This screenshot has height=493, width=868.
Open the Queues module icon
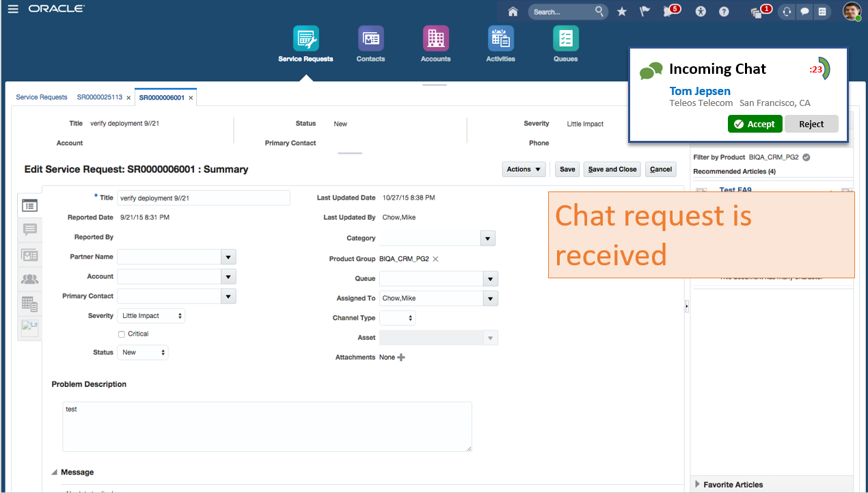click(x=565, y=39)
